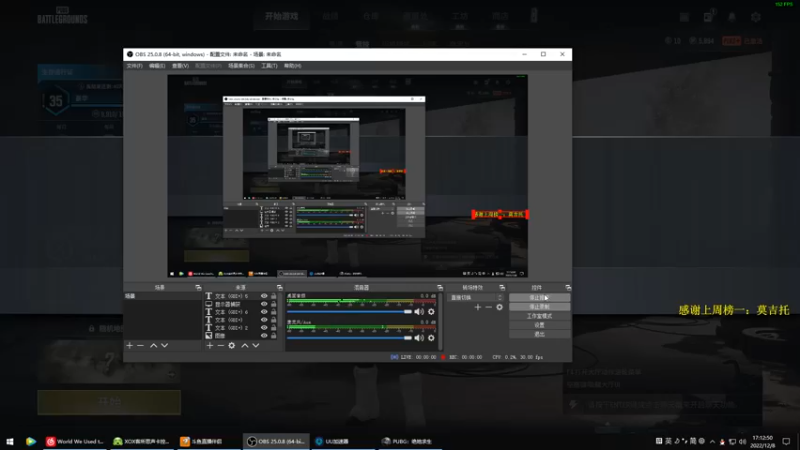This screenshot has height=450, width=800.
Task: Hide the 文本 (GDI+) 5 source
Action: [x=264, y=296]
